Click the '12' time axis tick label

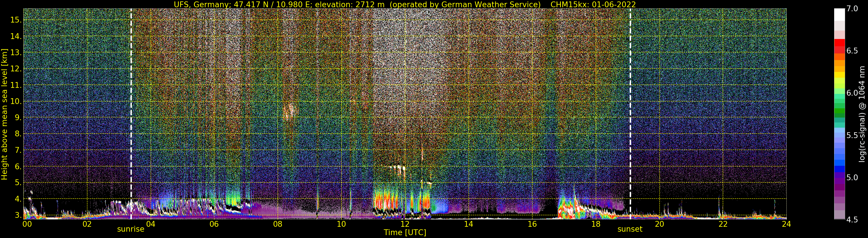point(405,224)
